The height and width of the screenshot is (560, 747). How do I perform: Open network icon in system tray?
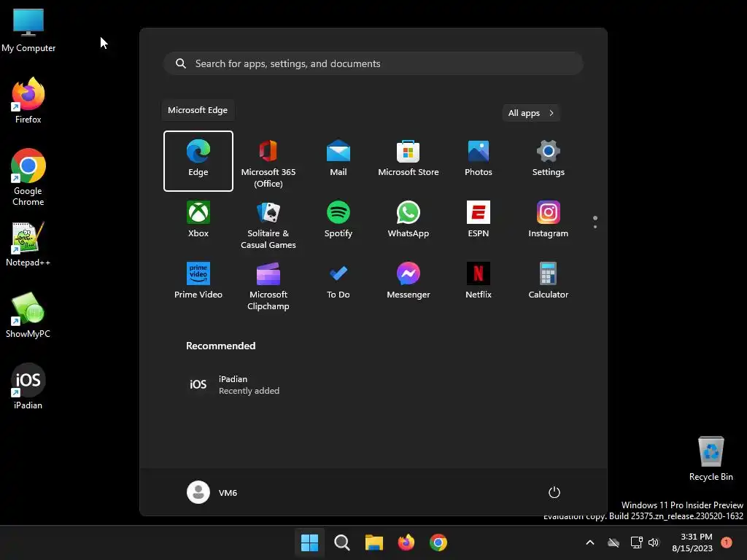636,542
